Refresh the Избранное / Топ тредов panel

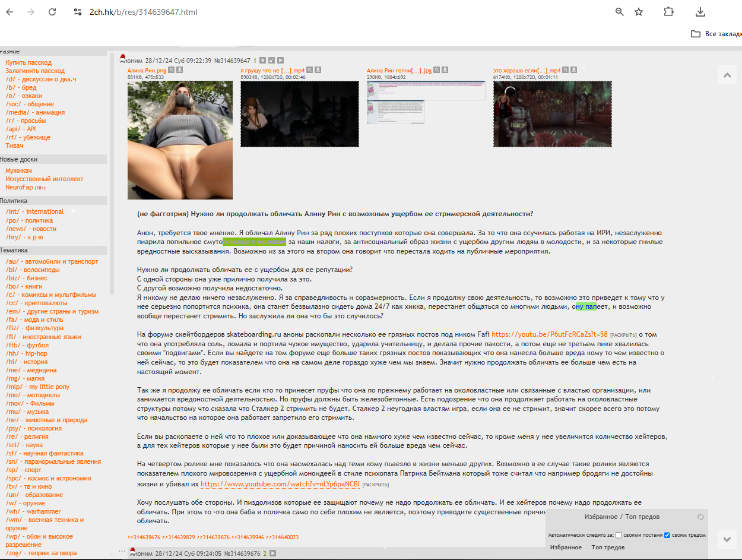700,517
